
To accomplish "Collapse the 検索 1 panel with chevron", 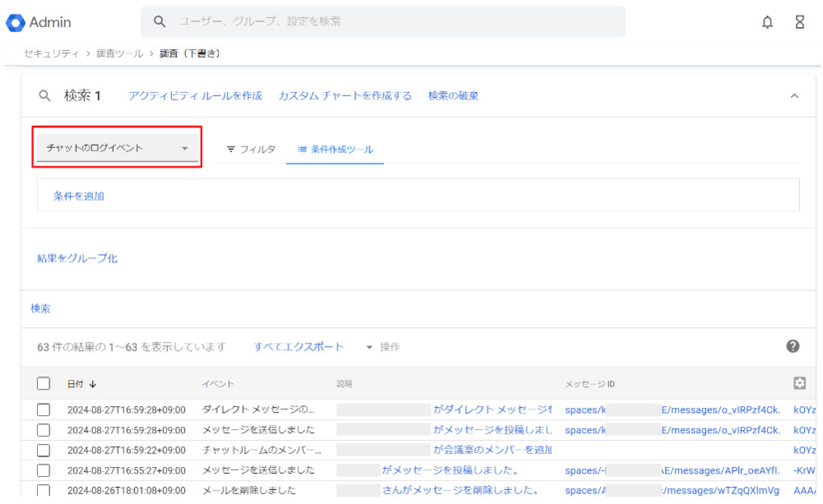I will coord(794,96).
